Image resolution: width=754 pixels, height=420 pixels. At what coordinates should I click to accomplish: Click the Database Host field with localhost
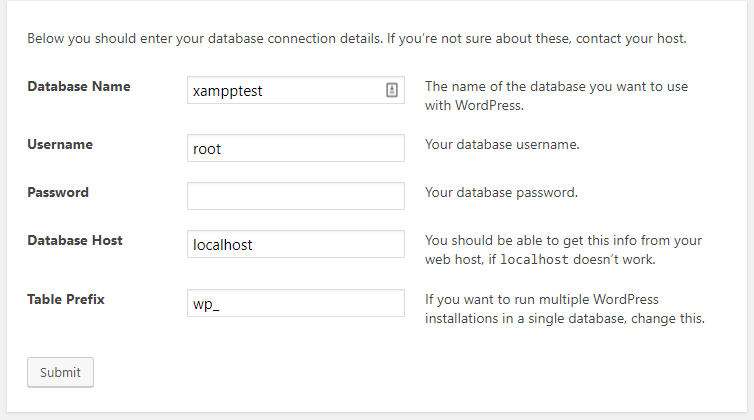296,244
